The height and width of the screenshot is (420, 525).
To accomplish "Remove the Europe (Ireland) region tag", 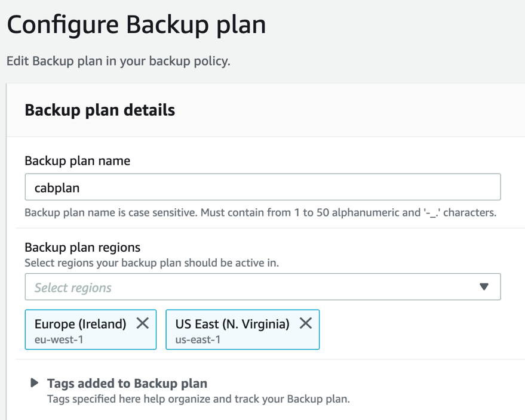I will click(142, 323).
